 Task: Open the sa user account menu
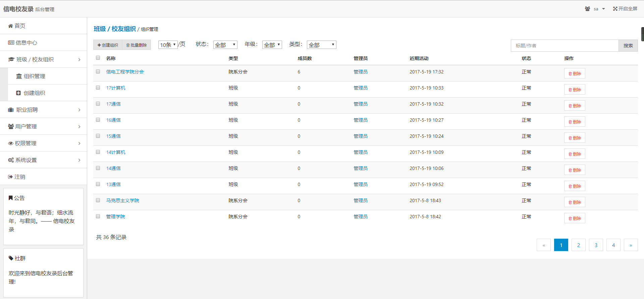[596, 9]
